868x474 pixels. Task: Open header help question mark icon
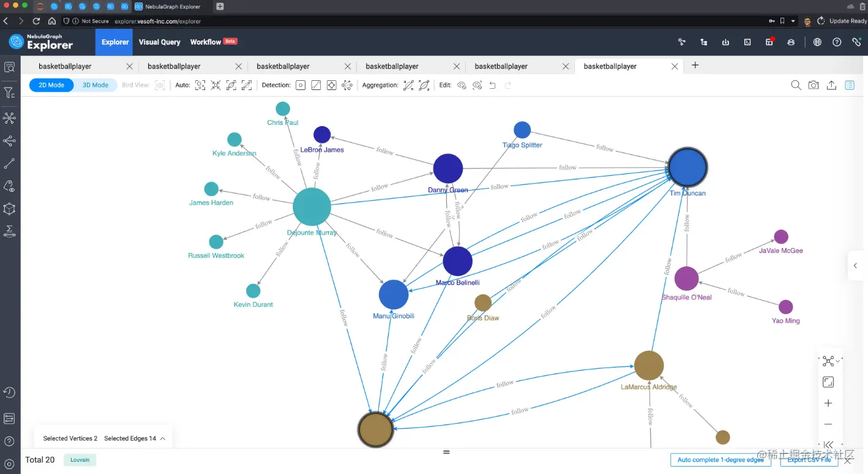click(837, 42)
